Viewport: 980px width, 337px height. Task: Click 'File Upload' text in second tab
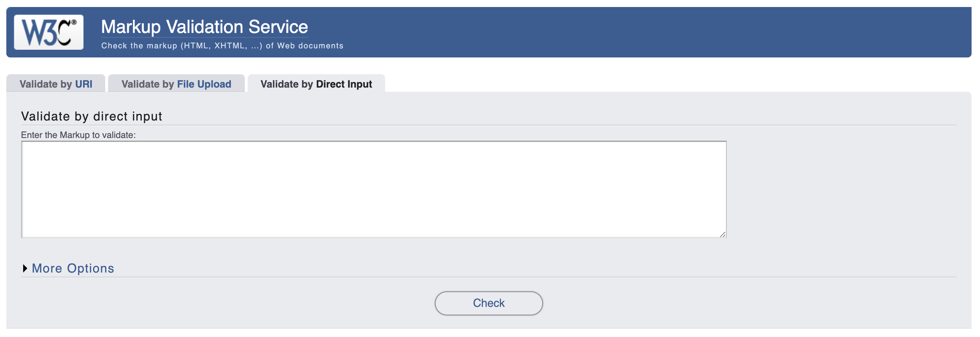(204, 84)
